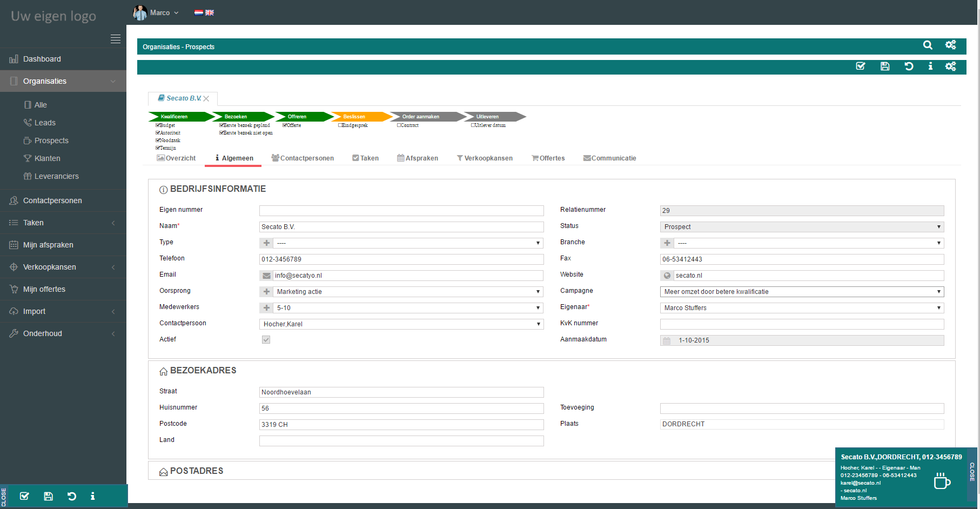Viewport: 980px width, 509px height.
Task: Open the Status dropdown
Action: click(x=802, y=227)
